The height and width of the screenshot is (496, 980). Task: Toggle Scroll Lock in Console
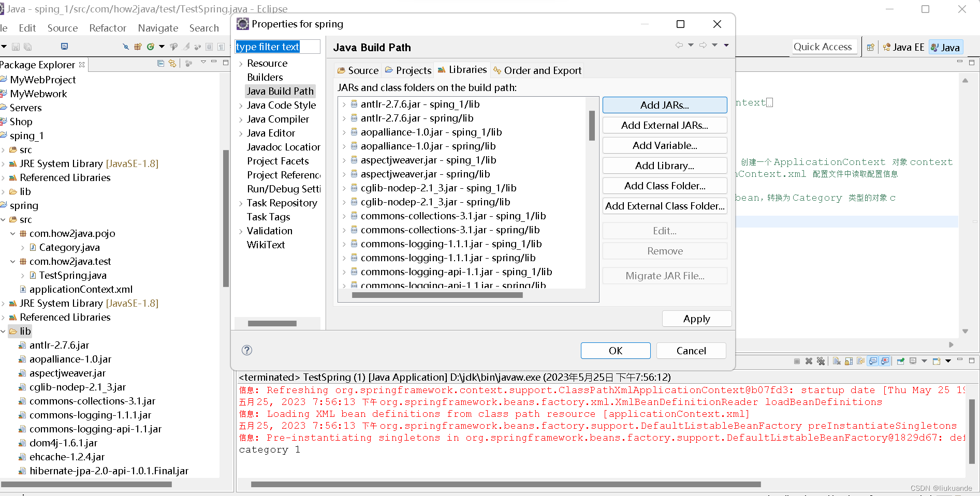pos(849,361)
